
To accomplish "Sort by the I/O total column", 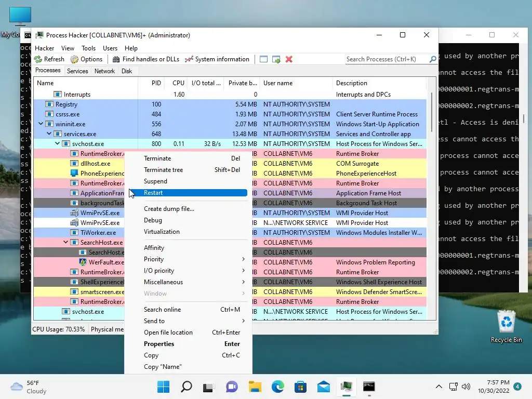I will [205, 83].
